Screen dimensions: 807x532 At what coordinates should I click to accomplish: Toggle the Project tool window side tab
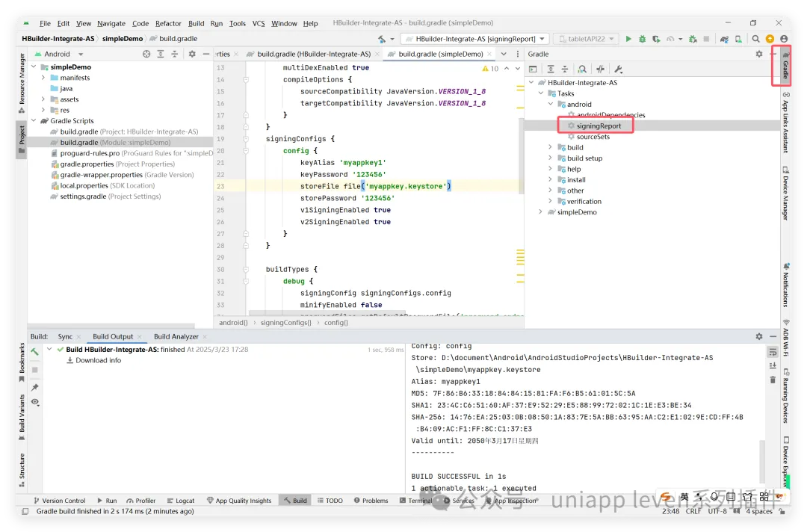click(22, 139)
